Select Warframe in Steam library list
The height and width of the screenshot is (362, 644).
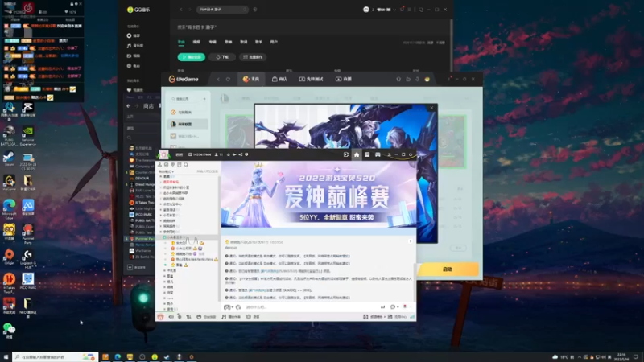click(x=140, y=251)
